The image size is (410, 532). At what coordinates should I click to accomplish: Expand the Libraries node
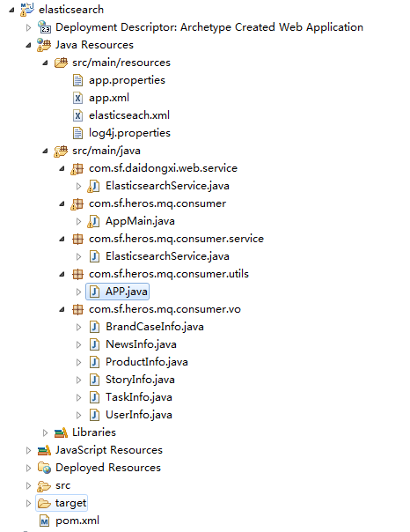pyautogui.click(x=45, y=433)
